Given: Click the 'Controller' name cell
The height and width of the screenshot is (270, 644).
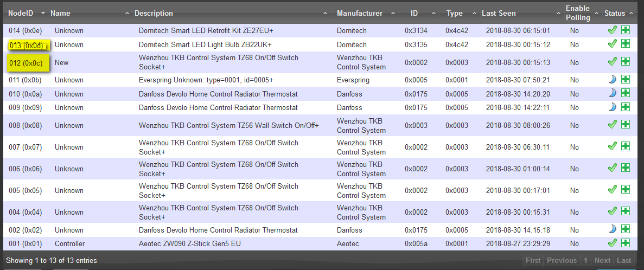Looking at the screenshot, I should (70, 244).
